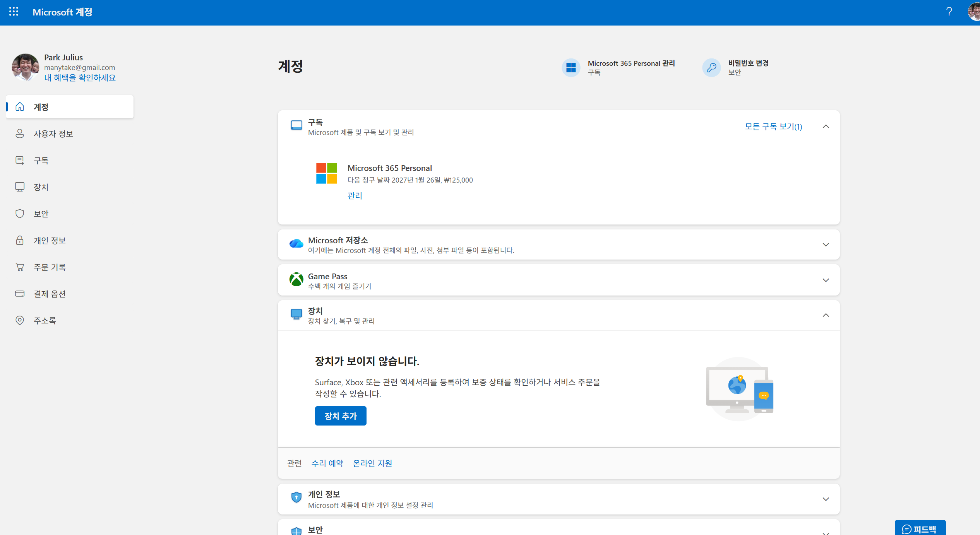Click the 장치 추가 button

tap(341, 416)
